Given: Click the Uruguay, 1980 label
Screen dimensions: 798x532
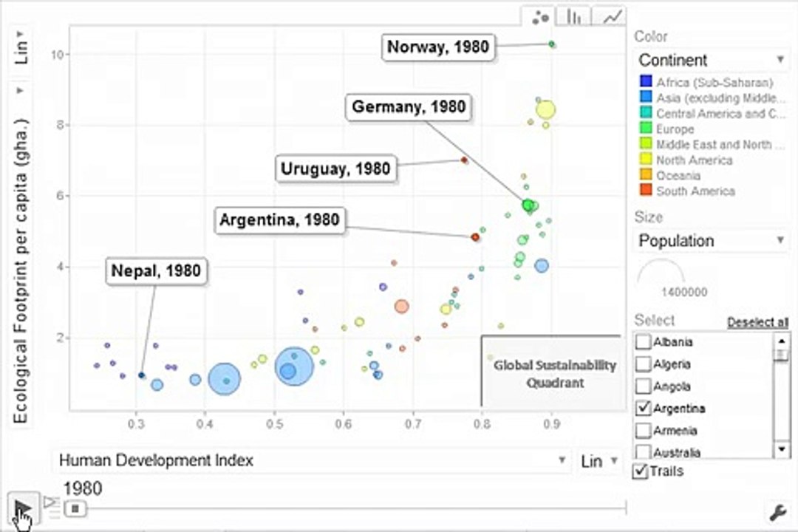Looking at the screenshot, I should pos(335,168).
